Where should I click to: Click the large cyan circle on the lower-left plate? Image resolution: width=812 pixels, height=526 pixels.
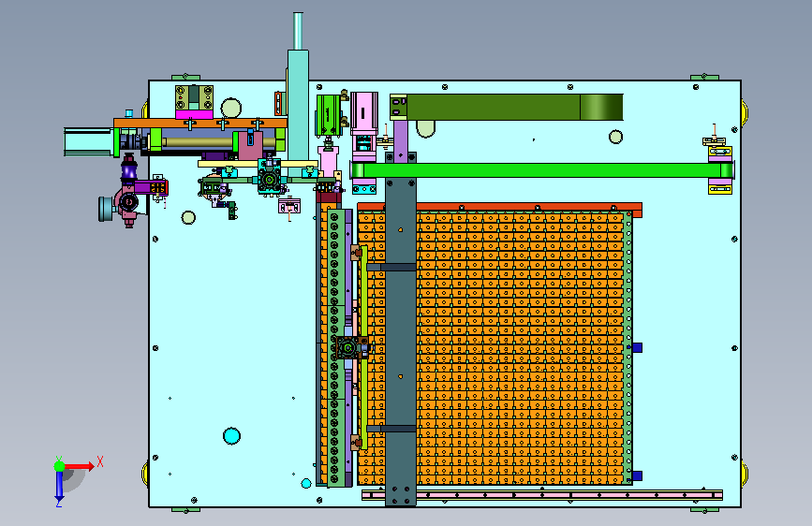(231, 436)
